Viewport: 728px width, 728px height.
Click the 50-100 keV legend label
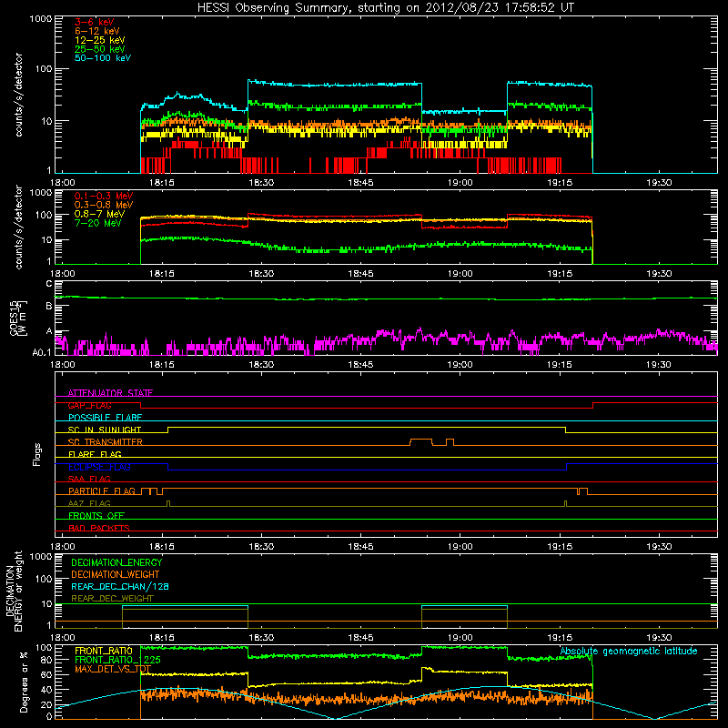coord(103,58)
